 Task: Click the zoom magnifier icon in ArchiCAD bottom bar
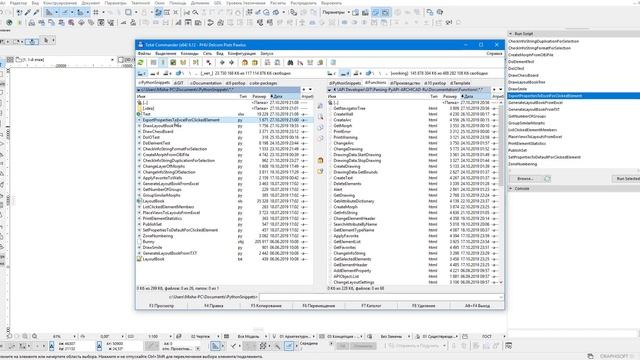[35, 336]
